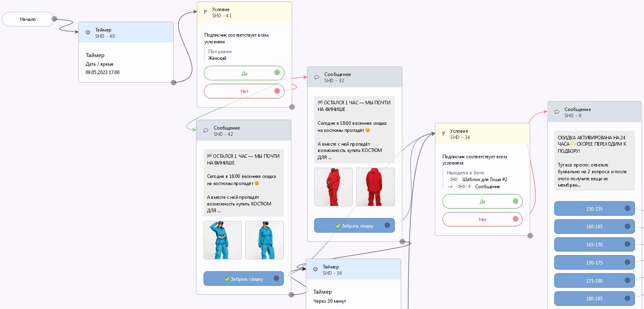The image size is (644, 309).
Task: Open the first blue costume thumbnail
Action: pyautogui.click(x=222, y=240)
